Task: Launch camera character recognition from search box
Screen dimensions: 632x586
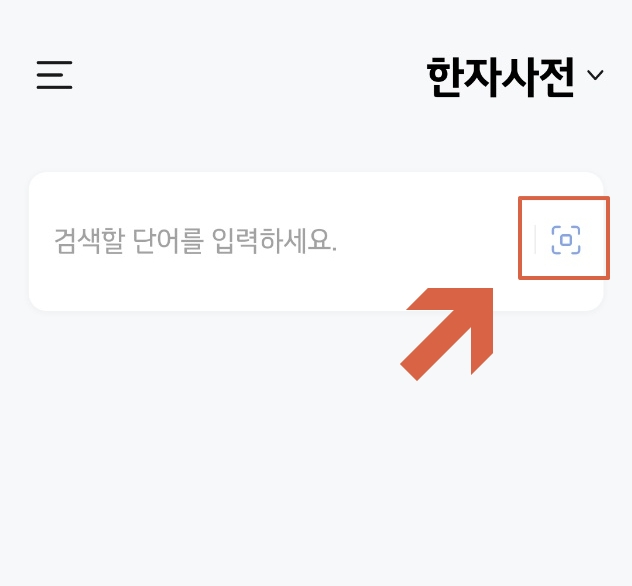Action: (x=566, y=240)
